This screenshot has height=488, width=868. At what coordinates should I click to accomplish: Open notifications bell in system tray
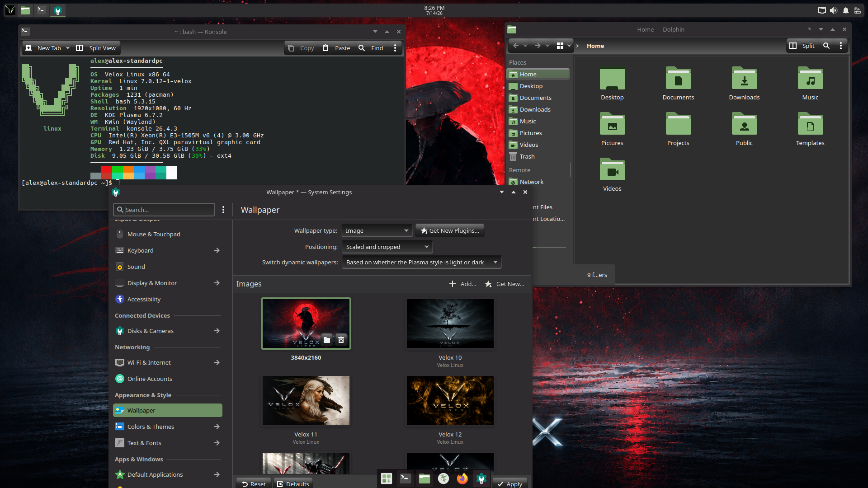(x=845, y=10)
